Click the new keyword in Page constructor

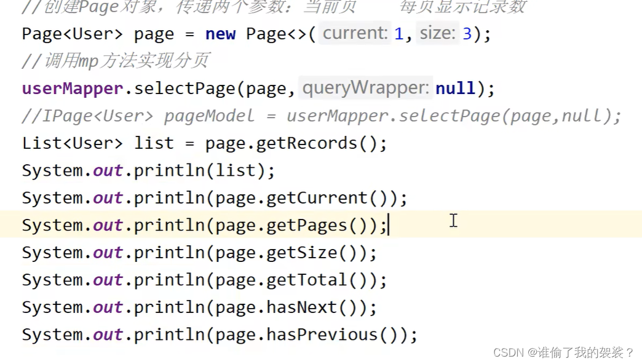click(220, 34)
